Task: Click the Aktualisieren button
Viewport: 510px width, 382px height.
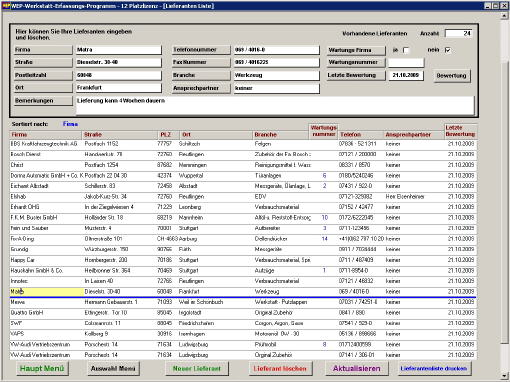Action: pos(357,369)
